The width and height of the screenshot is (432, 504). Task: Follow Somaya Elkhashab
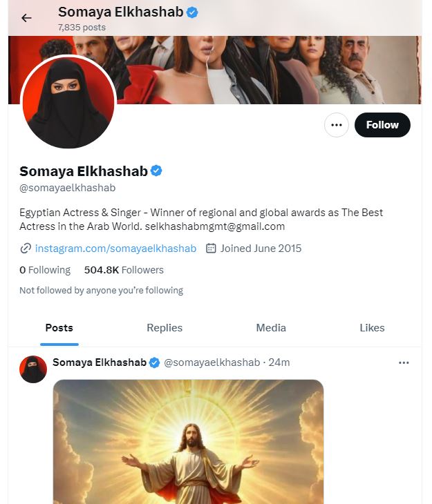[x=382, y=125]
